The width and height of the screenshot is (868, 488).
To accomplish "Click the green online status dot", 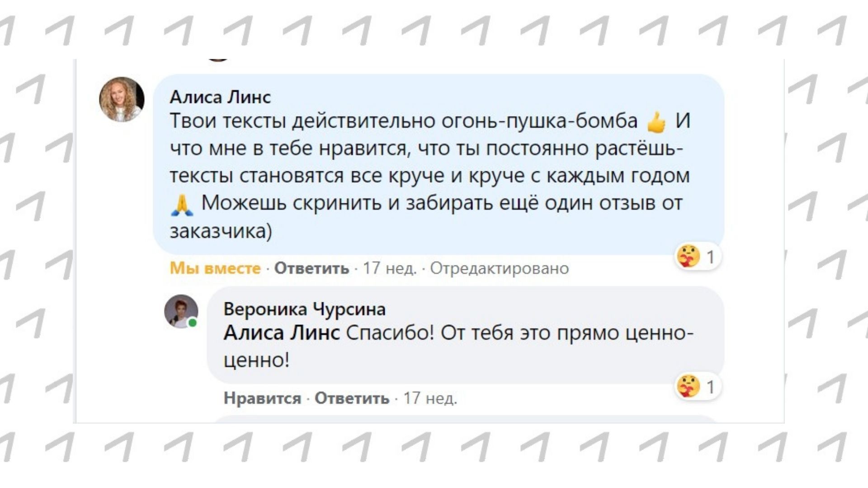I will (193, 323).
